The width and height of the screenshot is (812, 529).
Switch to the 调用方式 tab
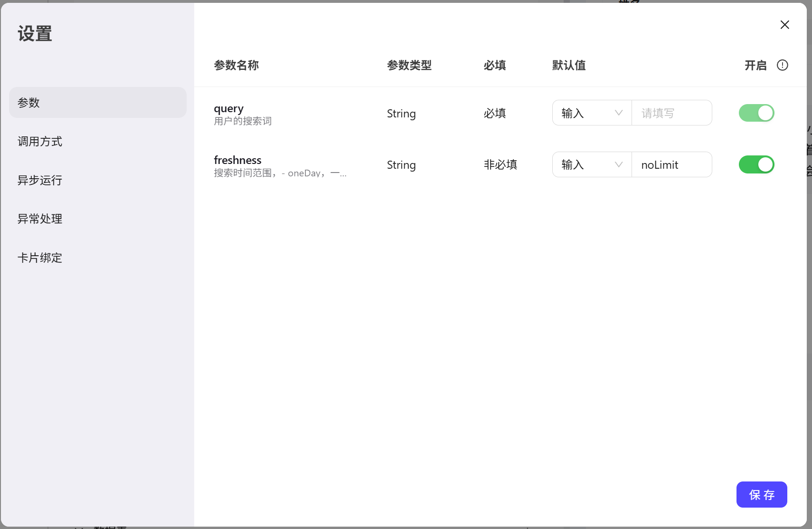[40, 142]
